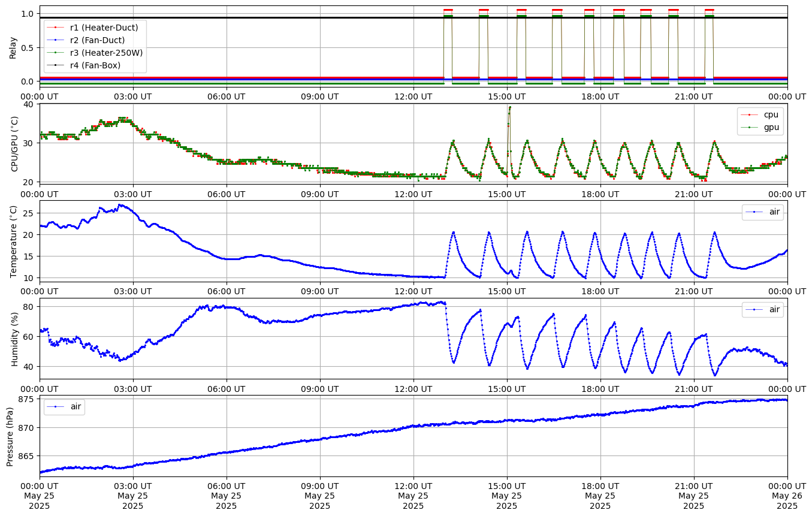
Task: Click the Pressure (hPa) y-axis label
Action: pos(10,436)
